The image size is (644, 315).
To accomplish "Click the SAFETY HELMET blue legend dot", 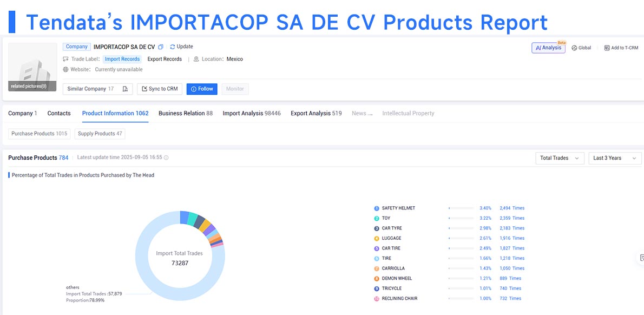I will point(377,208).
